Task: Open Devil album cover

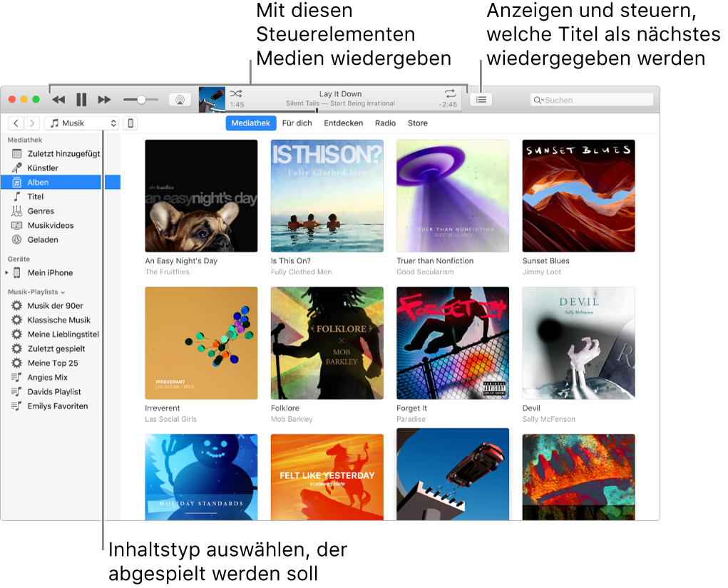Action: pyautogui.click(x=578, y=343)
